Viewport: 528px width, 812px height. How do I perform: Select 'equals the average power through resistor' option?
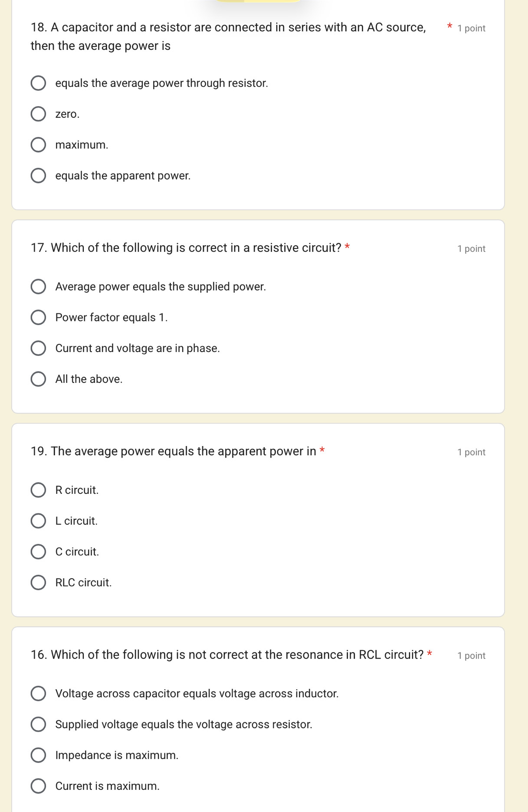click(x=38, y=83)
